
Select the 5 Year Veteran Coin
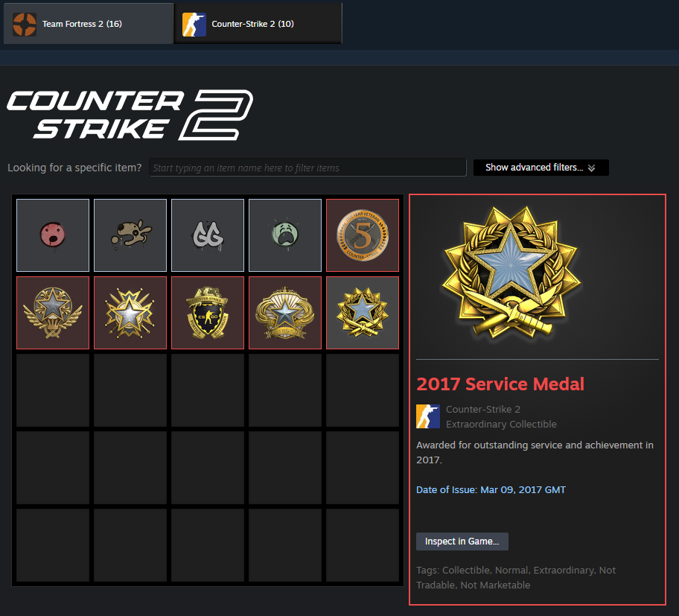coord(363,235)
